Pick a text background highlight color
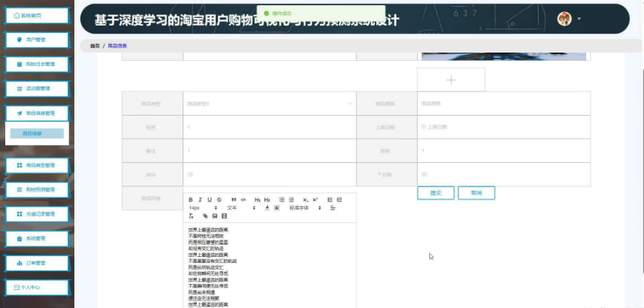Viewport: 644px width, 308px height. [277, 208]
